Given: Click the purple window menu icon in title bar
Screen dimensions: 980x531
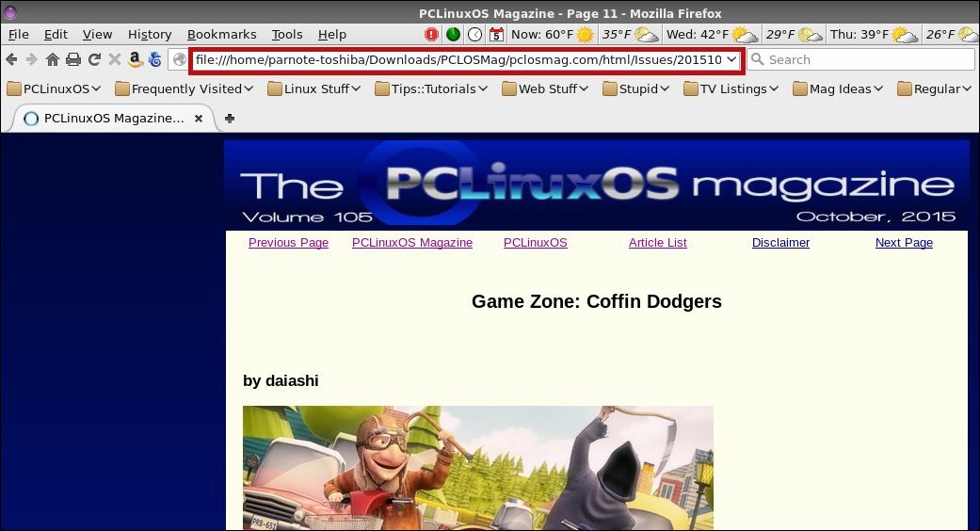Looking at the screenshot, I should pyautogui.click(x=10, y=12).
